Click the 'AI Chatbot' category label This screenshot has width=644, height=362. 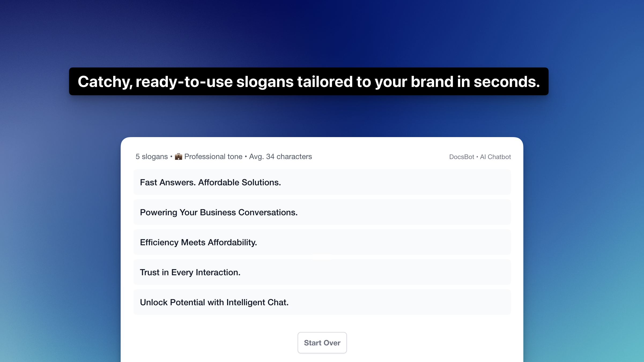point(495,157)
